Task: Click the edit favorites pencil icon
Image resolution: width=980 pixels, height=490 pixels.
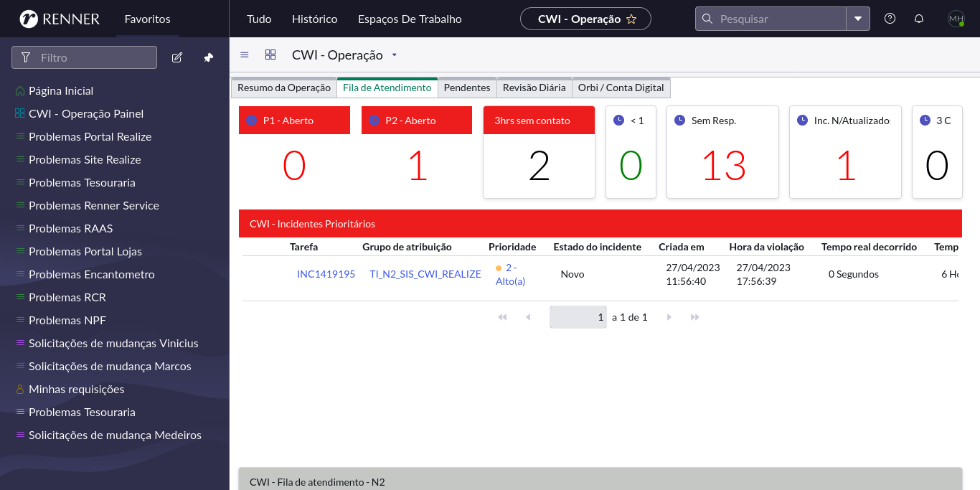Action: tap(177, 57)
